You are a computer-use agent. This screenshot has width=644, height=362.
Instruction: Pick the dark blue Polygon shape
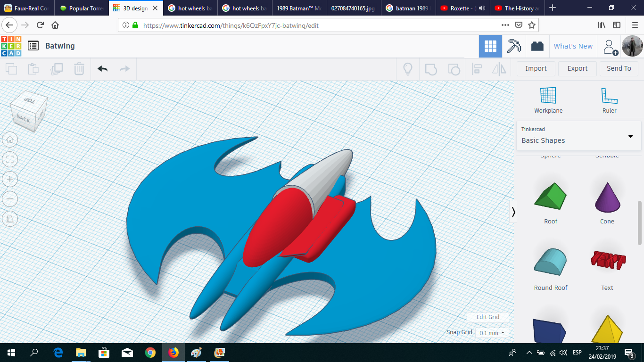click(x=549, y=331)
